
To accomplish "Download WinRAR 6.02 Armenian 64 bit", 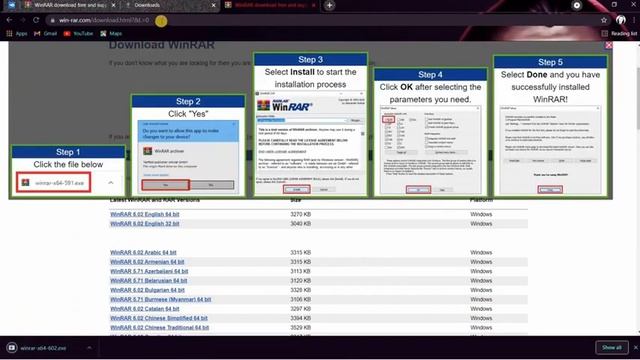I will click(147, 262).
